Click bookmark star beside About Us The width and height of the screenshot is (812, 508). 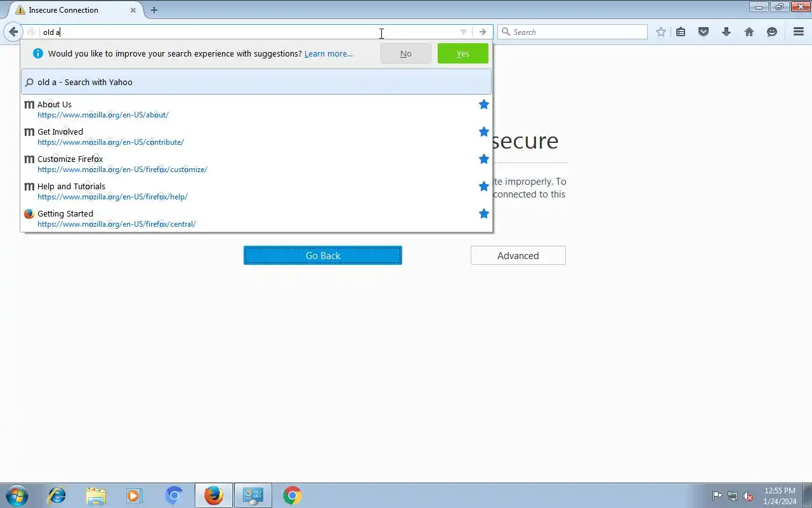coord(484,104)
